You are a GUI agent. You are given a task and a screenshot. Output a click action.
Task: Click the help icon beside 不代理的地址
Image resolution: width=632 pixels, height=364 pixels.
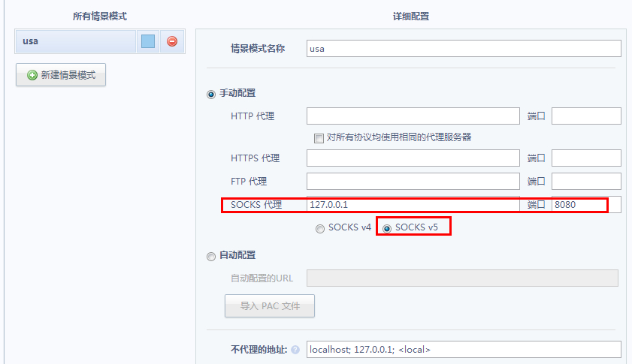(x=295, y=350)
